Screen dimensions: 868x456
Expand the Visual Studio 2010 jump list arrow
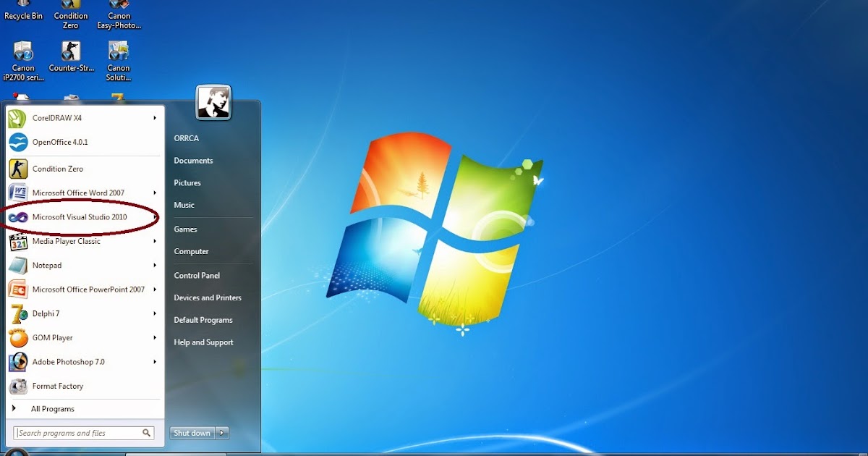tap(155, 217)
